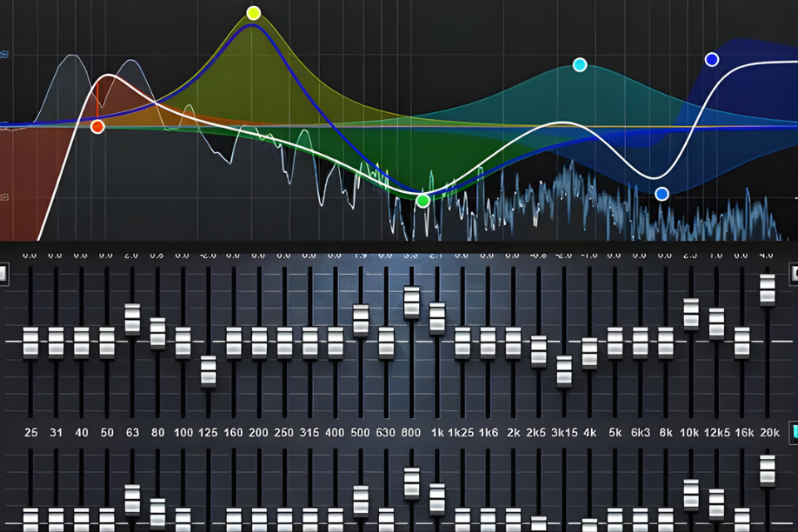Click the 800 Hz fader handle, upper row
Image resolution: width=798 pixels, height=532 pixels.
(412, 303)
